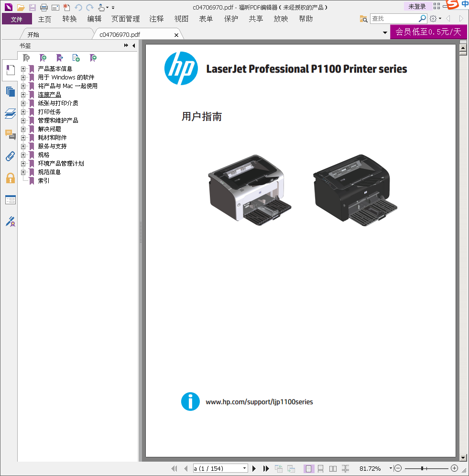
Task: Open the digital signatures sidebar panel
Action: 11,221
